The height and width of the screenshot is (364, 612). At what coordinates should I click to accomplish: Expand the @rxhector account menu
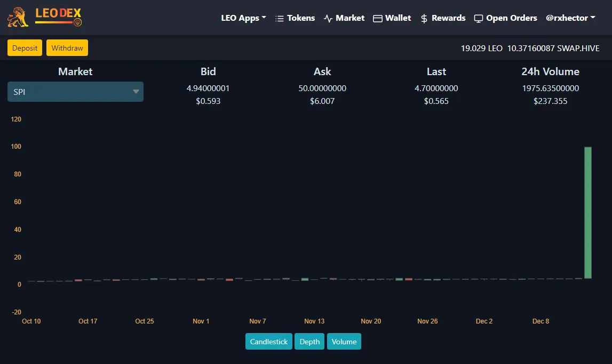570,18
